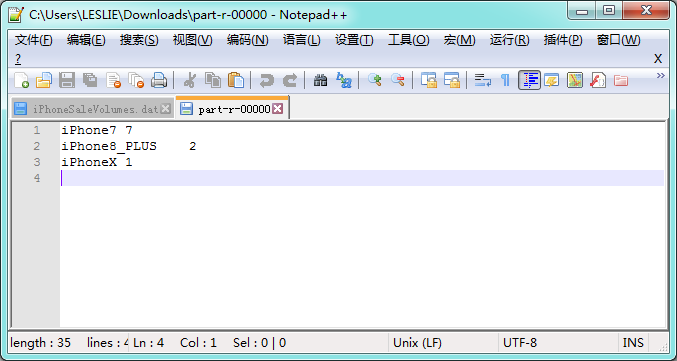Close all documents toolbar icon
Viewport: 677px width, 361px height.
[136, 81]
